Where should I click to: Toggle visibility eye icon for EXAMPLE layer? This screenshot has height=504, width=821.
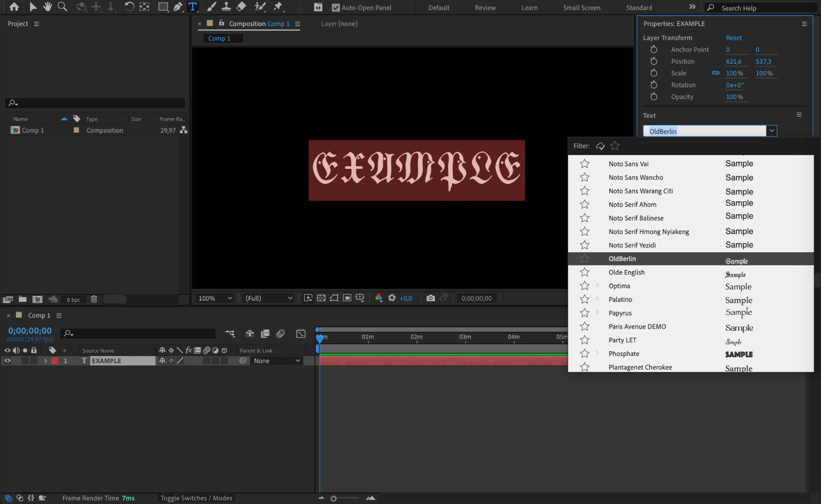click(x=8, y=360)
